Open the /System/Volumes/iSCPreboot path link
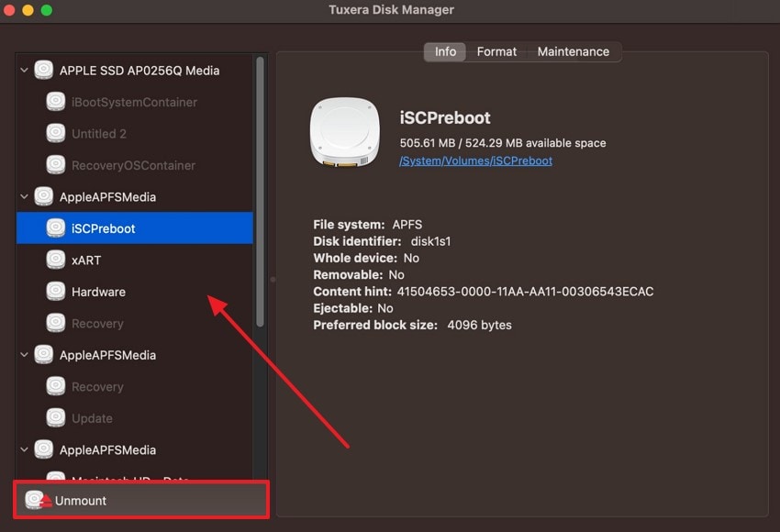The height and width of the screenshot is (532, 780). point(475,161)
